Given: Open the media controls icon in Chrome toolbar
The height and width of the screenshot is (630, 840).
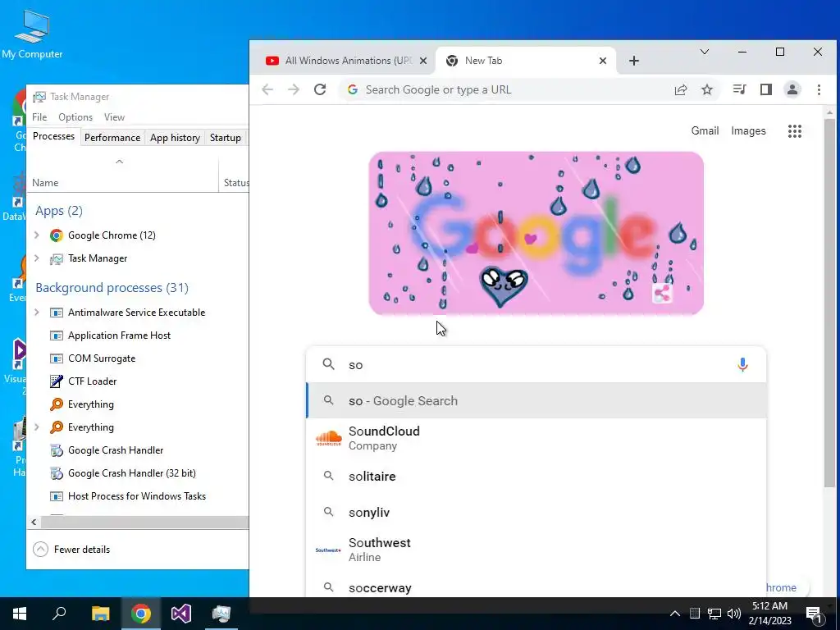Looking at the screenshot, I should click(x=739, y=89).
